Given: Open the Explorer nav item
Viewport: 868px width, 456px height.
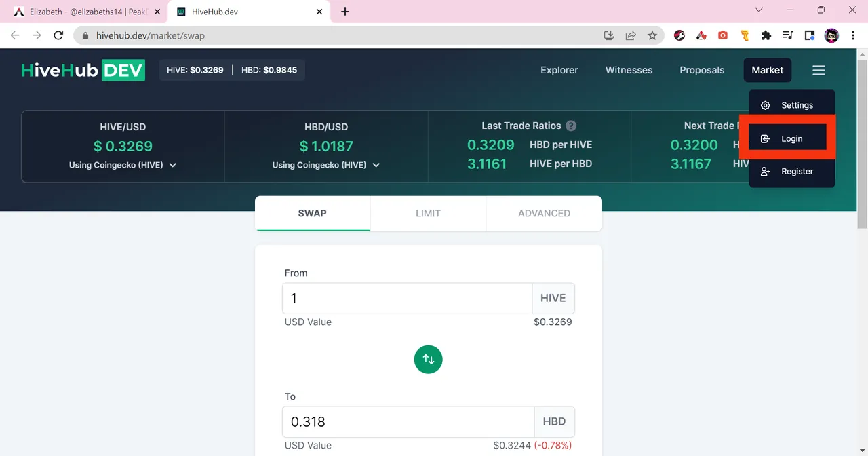Looking at the screenshot, I should [559, 70].
